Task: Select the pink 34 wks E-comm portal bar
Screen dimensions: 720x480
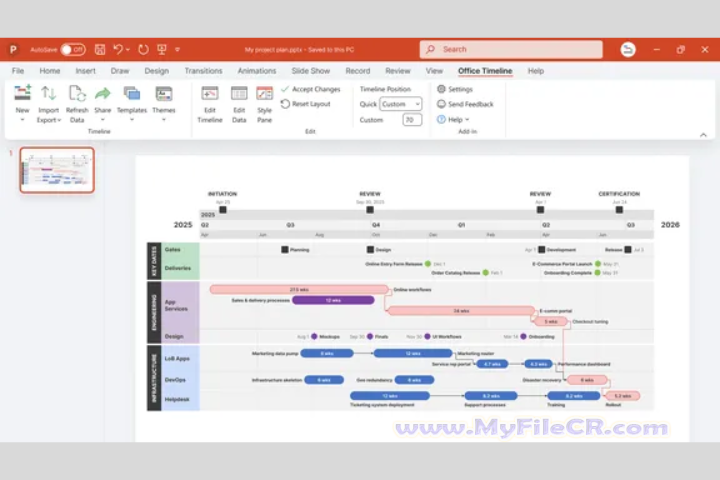Action: [461, 311]
